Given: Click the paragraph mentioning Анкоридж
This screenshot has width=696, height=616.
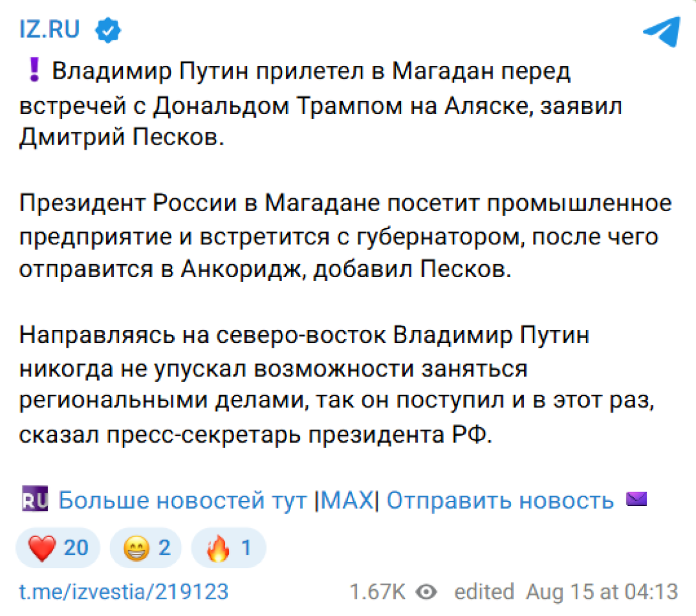Looking at the screenshot, I should point(345,237).
